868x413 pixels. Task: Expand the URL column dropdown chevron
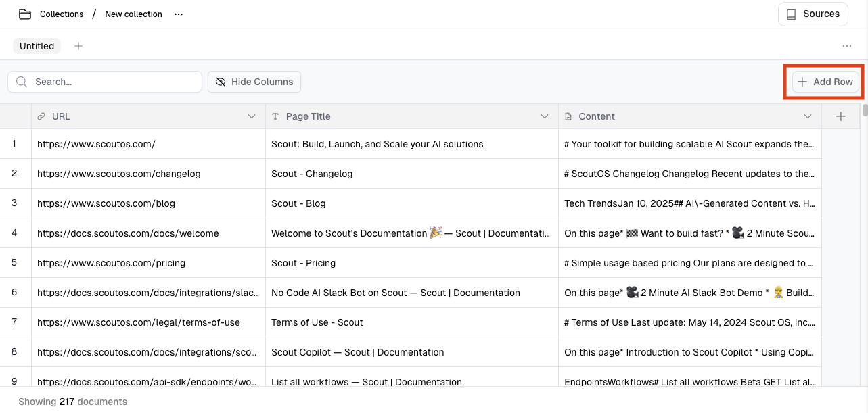[252, 116]
